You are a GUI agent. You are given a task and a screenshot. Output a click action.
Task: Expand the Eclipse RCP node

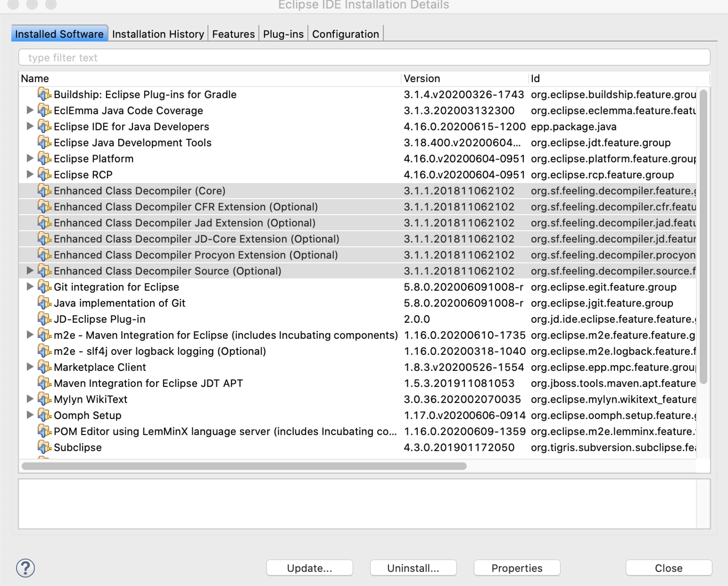click(30, 174)
